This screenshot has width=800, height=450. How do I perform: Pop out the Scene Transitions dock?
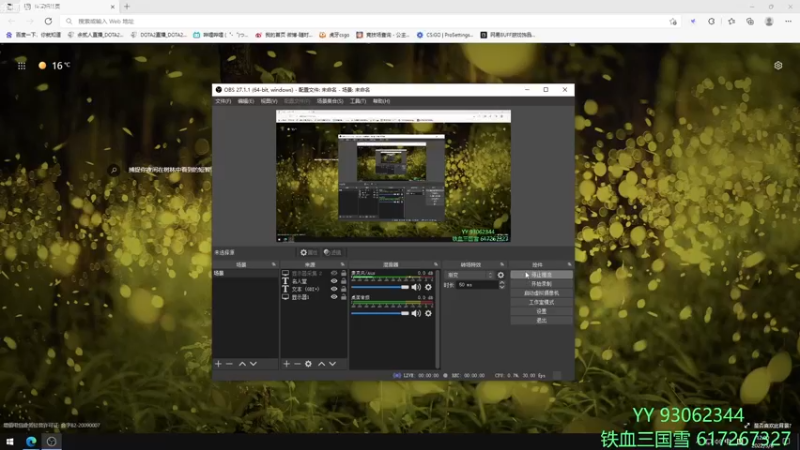click(x=502, y=264)
